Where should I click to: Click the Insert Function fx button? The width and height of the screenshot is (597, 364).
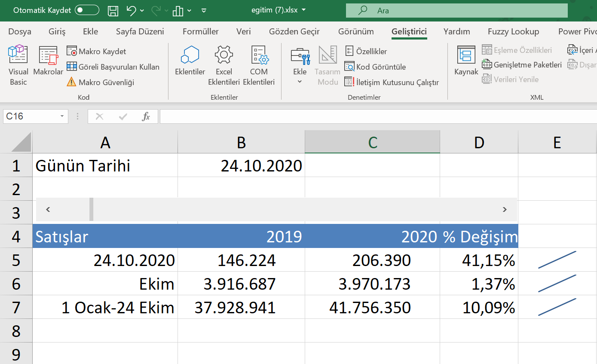pos(146,116)
